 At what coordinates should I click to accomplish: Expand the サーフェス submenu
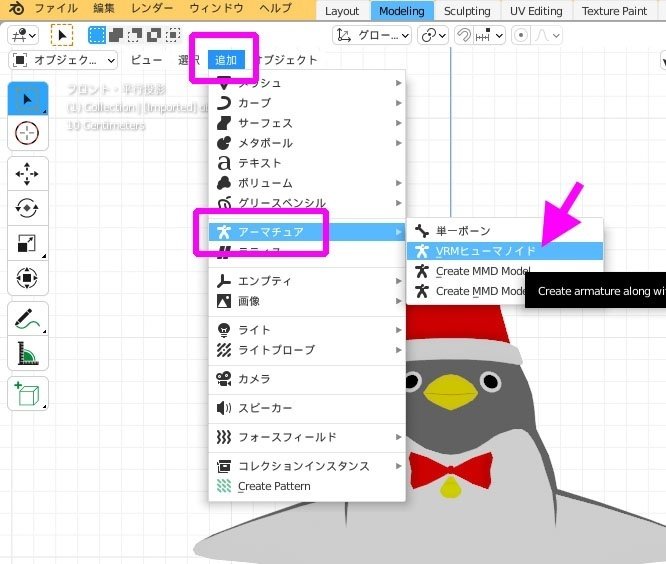pyautogui.click(x=307, y=123)
